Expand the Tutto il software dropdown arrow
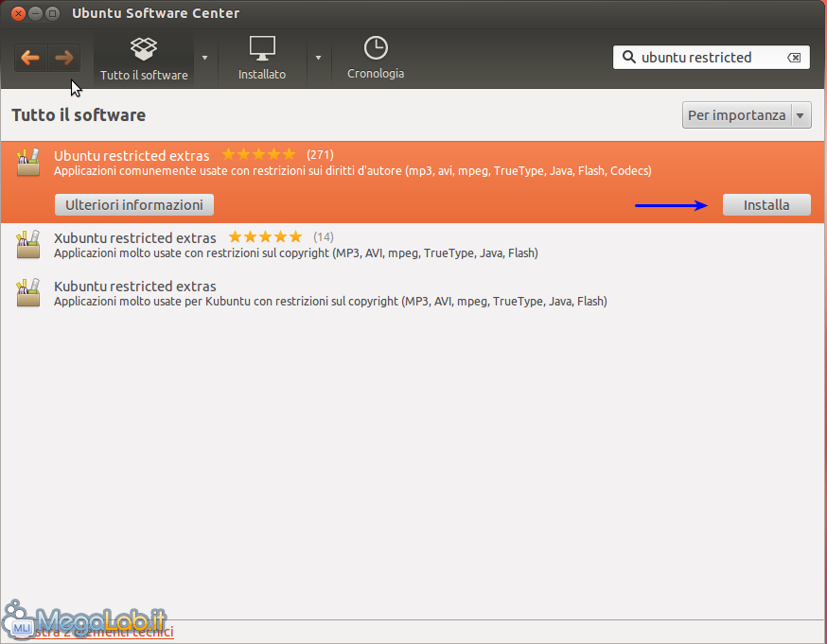The image size is (827, 644). 204,58
